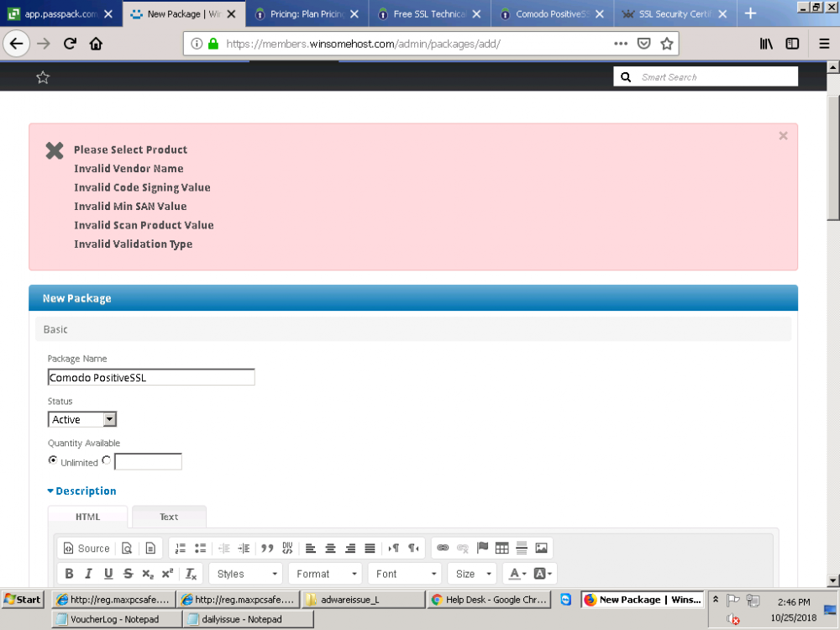Toggle strikethrough formatting

128,574
